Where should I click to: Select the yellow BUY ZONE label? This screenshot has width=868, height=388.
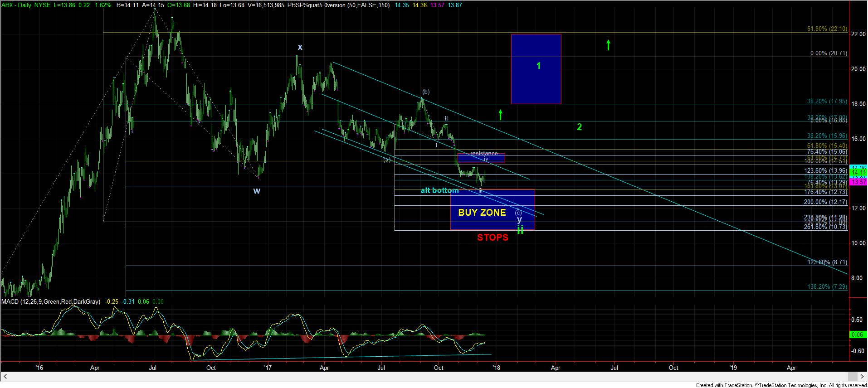(x=482, y=213)
